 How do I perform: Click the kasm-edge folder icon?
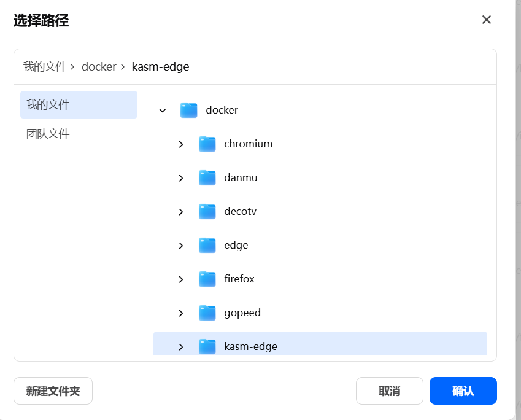pos(207,346)
